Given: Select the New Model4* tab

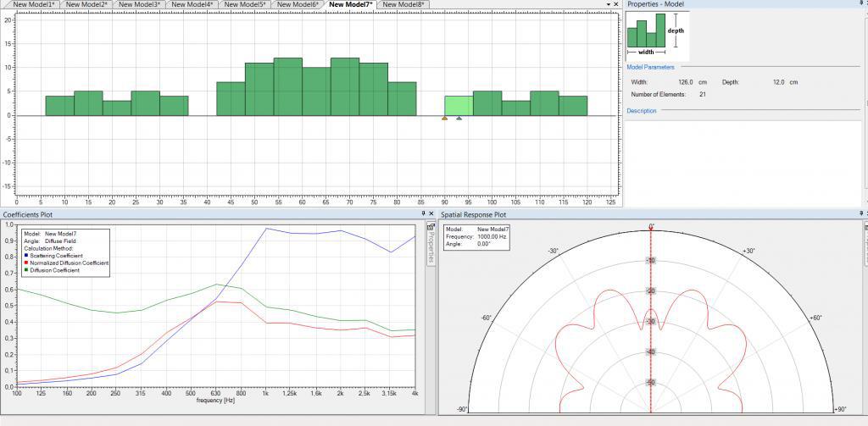Looking at the screenshot, I should [x=192, y=4].
